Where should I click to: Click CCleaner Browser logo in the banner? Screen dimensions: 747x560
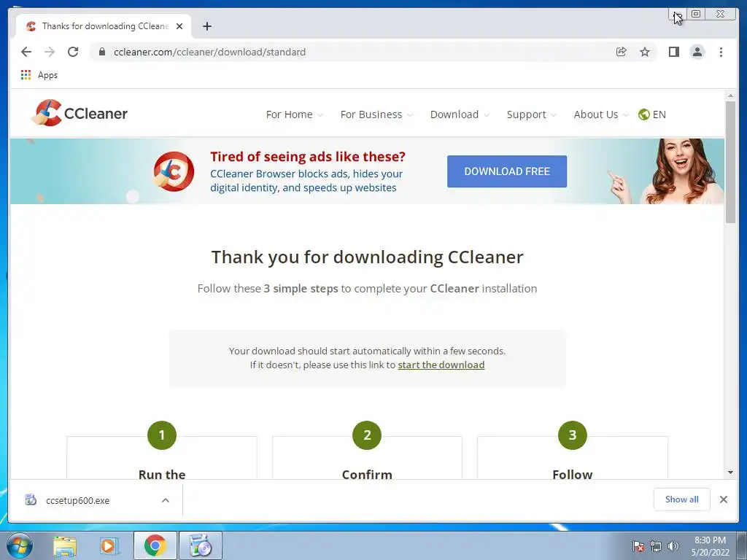(x=174, y=171)
